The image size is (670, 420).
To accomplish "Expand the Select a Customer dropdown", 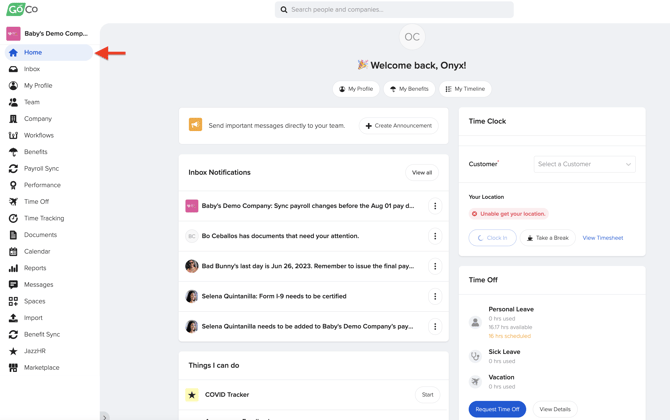I will 584,164.
